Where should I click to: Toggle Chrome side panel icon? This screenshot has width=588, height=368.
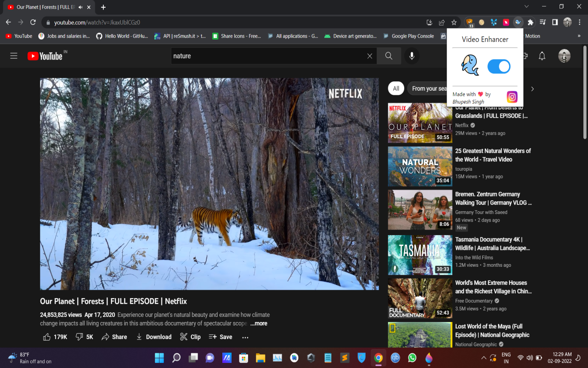point(555,22)
